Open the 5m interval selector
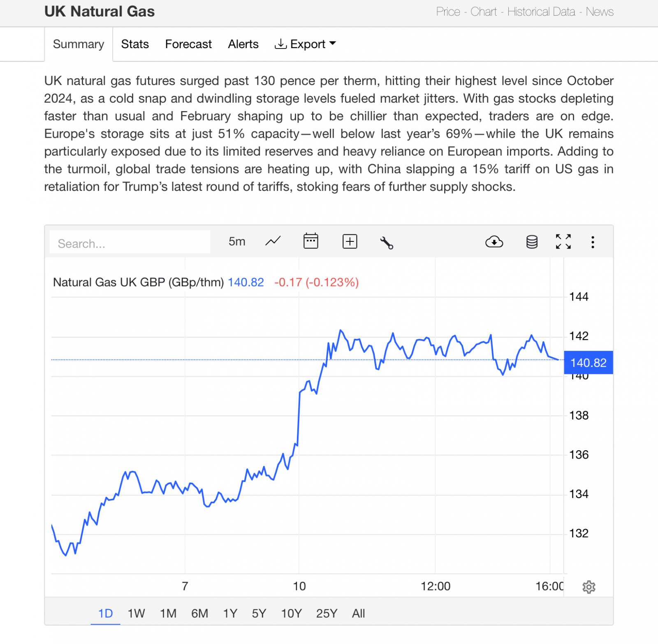The image size is (658, 644). 237,241
